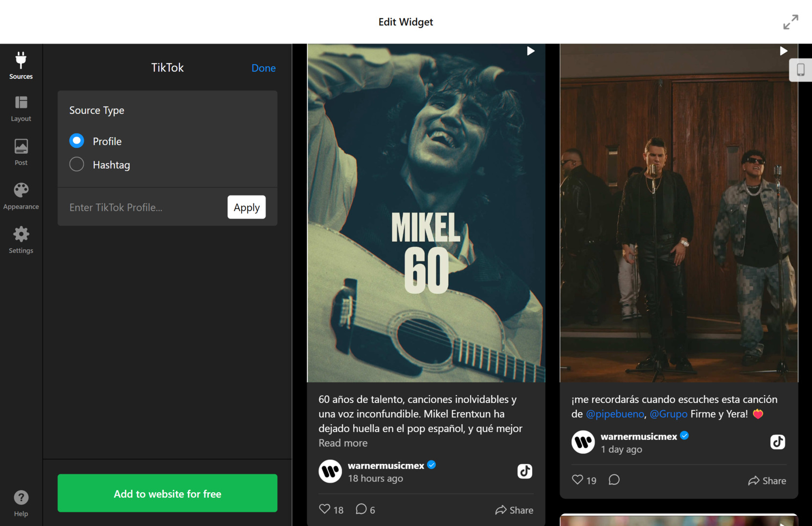Viewport: 812px width, 526px height.
Task: Switch to the Layout panel
Action: [x=21, y=109]
